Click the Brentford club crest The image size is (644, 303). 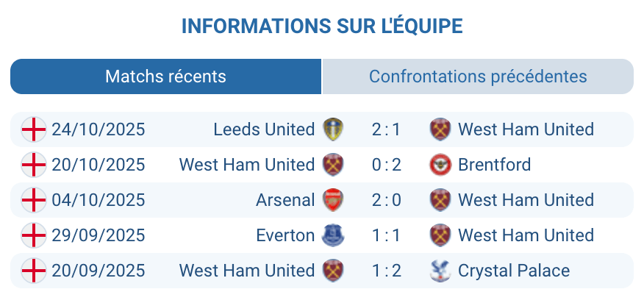tap(440, 165)
